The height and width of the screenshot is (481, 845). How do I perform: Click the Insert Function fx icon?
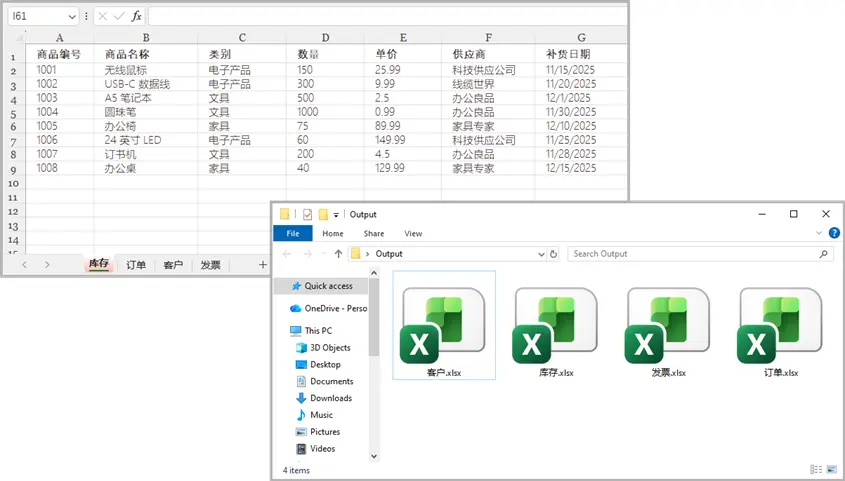pos(137,17)
